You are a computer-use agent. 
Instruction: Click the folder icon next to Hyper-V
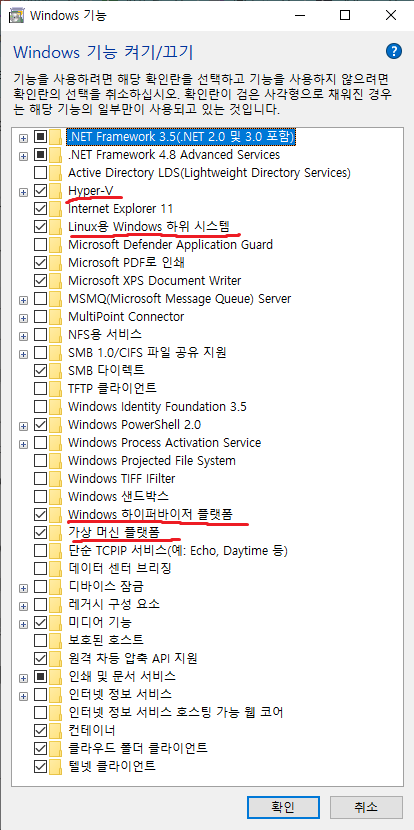[x=56, y=191]
